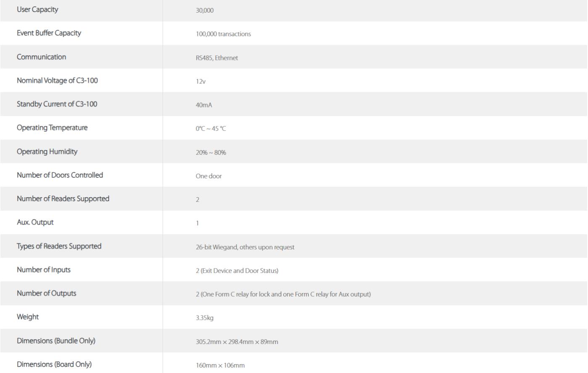This screenshot has width=588, height=373.
Task: Select the 100,000 transactions value
Action: 223,34
